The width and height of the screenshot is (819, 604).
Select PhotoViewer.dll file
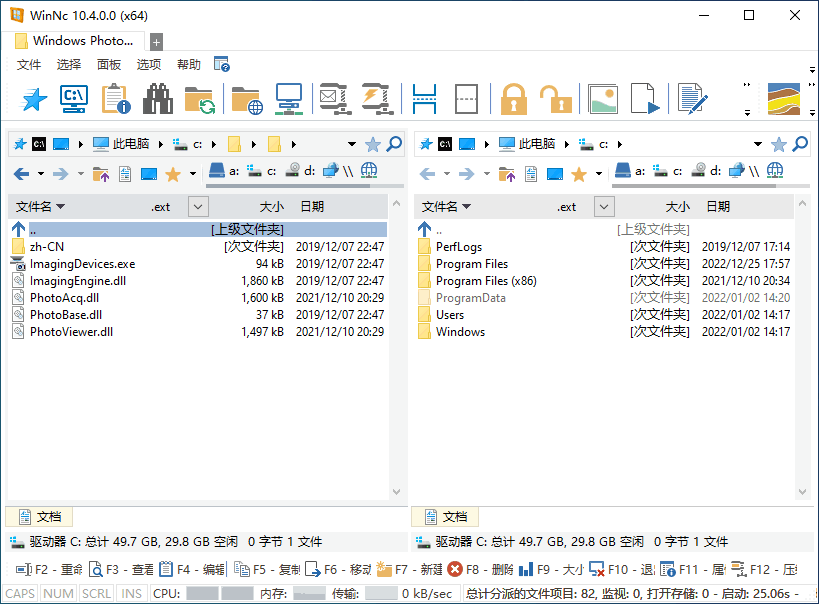(x=198, y=332)
